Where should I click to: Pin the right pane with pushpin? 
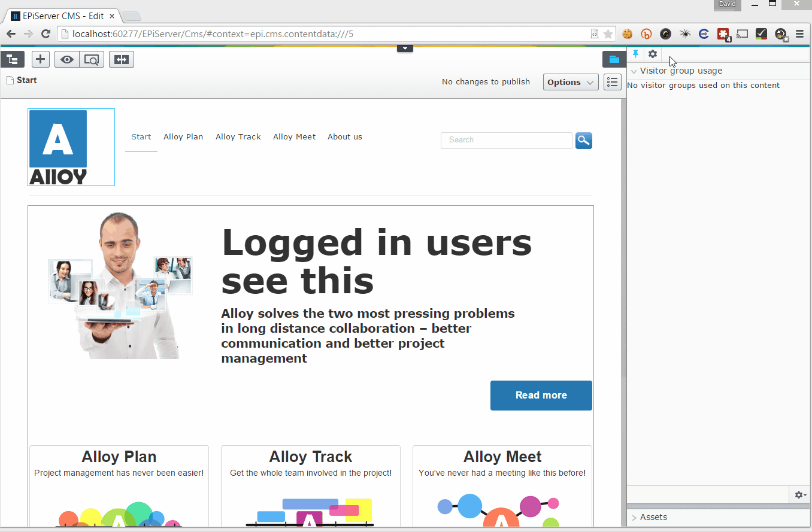[x=635, y=54]
